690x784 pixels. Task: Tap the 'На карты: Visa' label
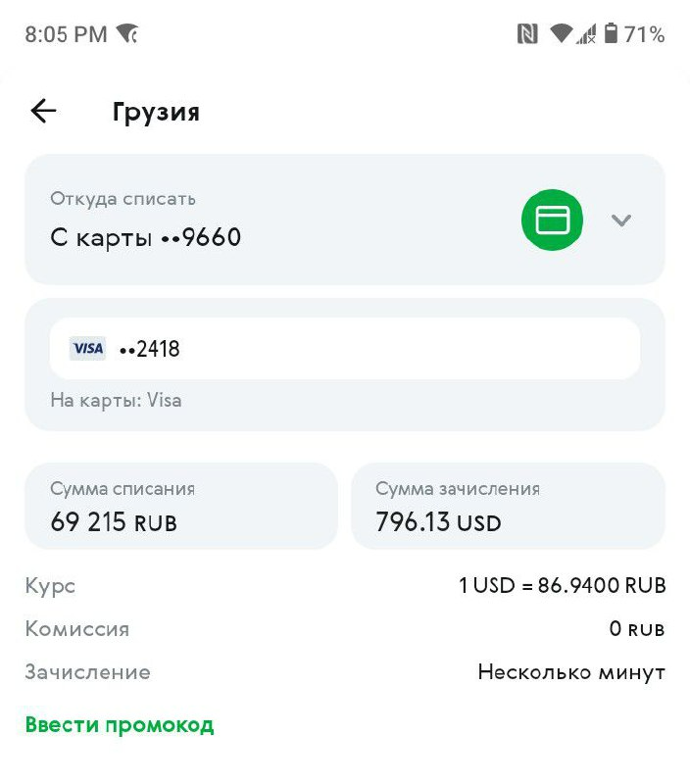point(116,400)
